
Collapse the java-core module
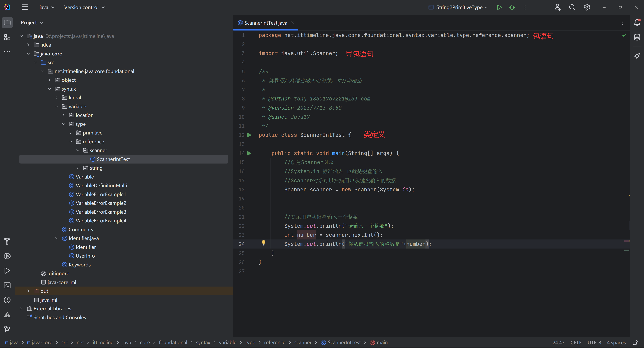tap(28, 54)
